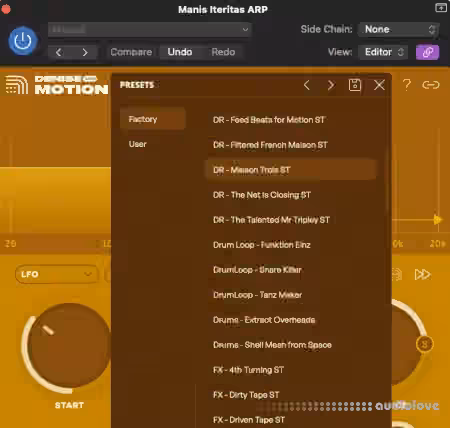Load preset DR - Maison Trois ST
The image size is (450, 428).
(x=291, y=170)
